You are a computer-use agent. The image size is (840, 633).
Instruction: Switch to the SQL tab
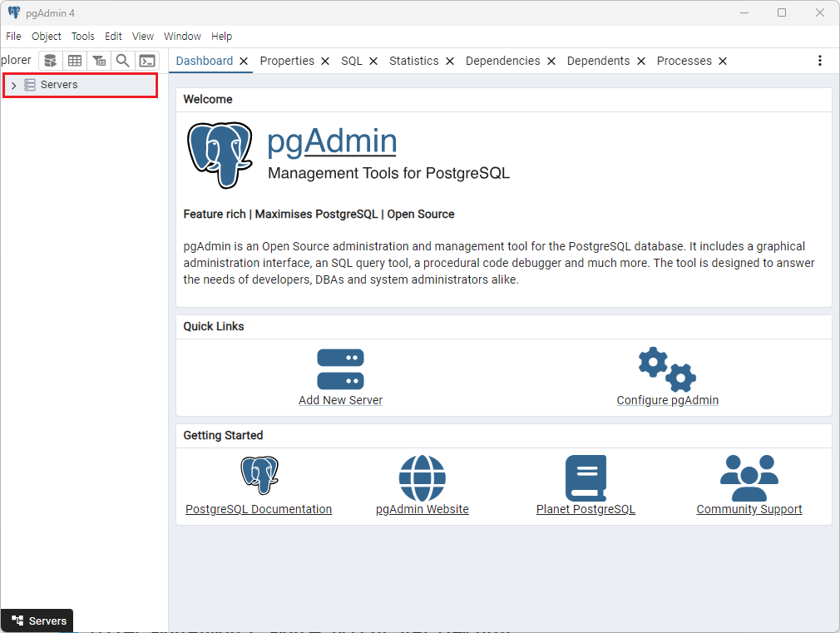coord(352,61)
